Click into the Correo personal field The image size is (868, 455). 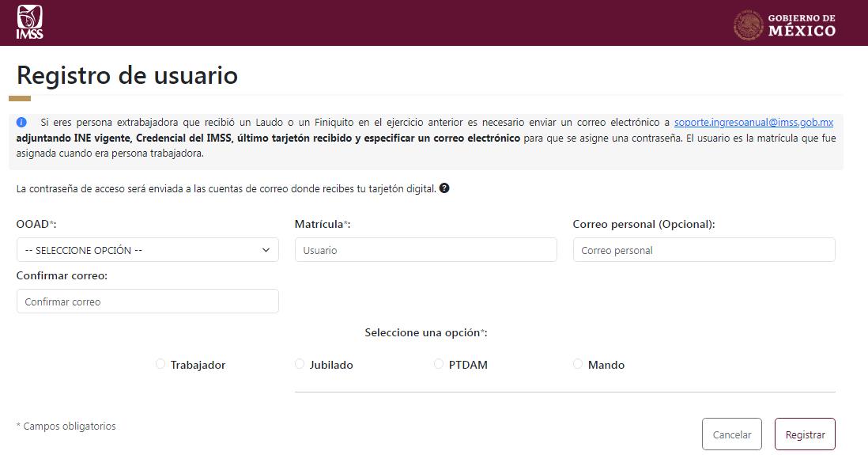pyautogui.click(x=704, y=250)
